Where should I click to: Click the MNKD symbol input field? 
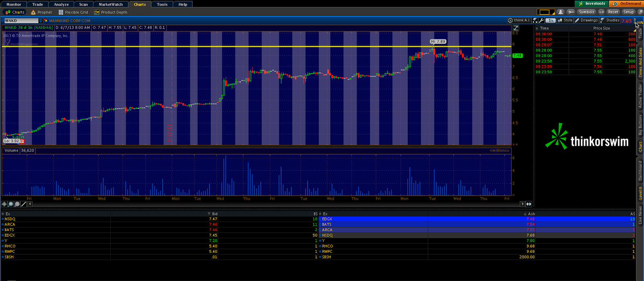coord(21,21)
